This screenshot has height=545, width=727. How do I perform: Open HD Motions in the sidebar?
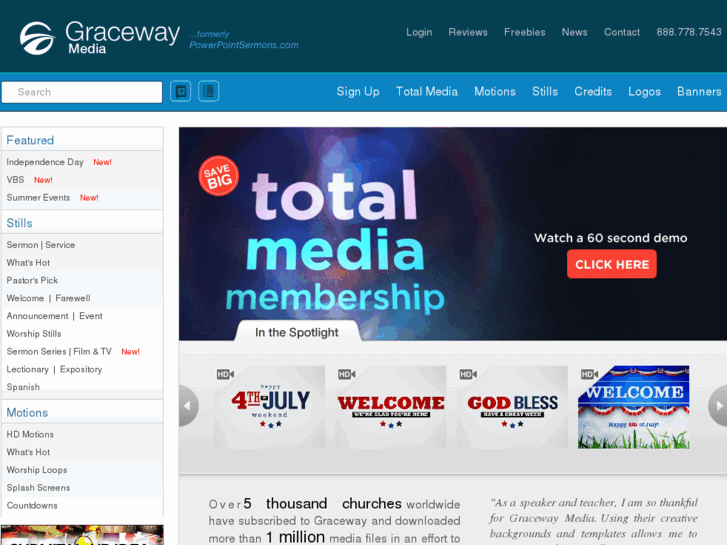(x=30, y=434)
